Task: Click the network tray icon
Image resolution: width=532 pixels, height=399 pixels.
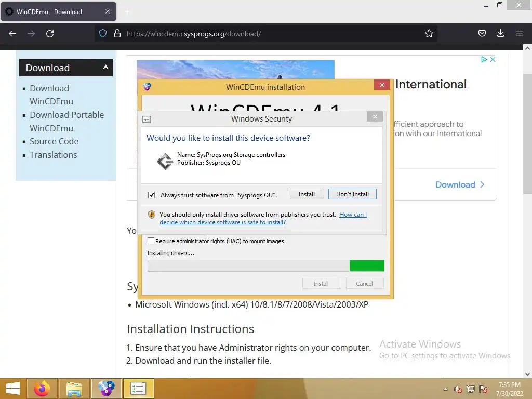Action: coord(471,389)
